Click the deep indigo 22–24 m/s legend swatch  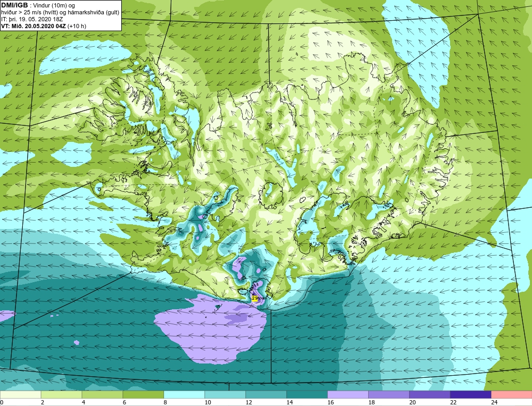[x=471, y=395]
